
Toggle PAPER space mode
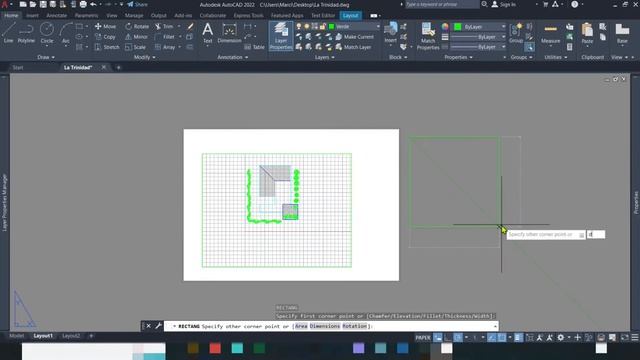click(423, 338)
